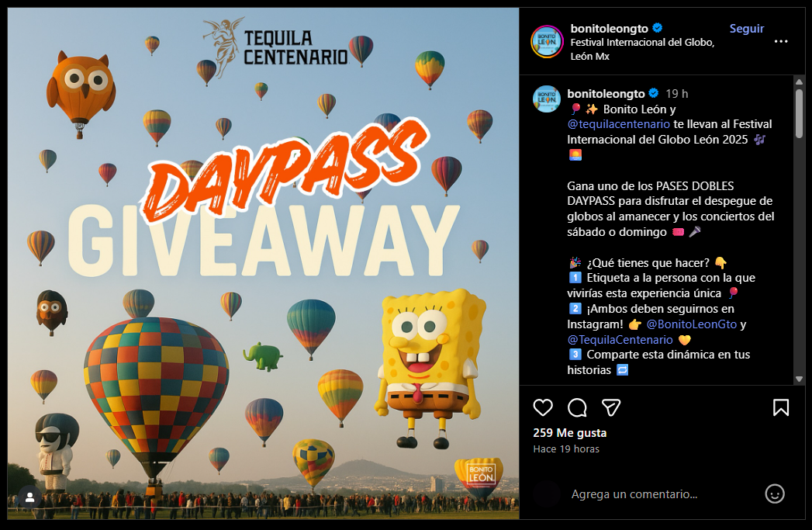Save post with bookmark icon
This screenshot has width=812, height=530.
click(781, 407)
